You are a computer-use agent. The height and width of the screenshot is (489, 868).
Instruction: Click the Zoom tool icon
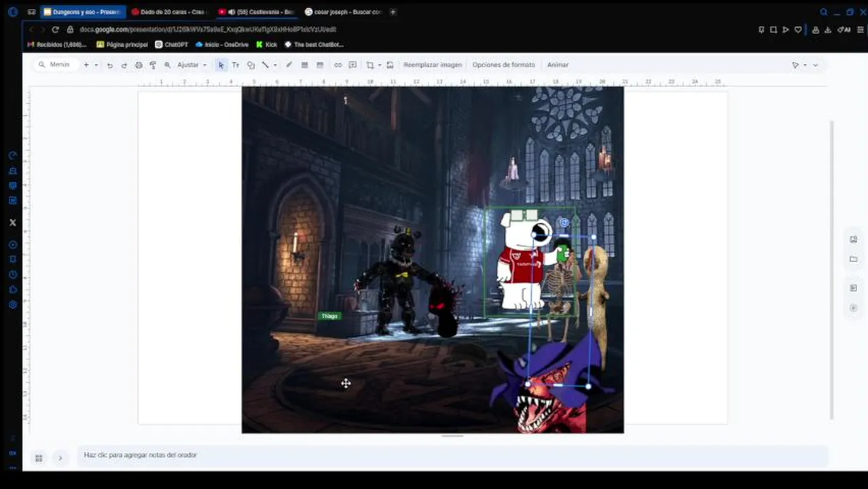[167, 65]
